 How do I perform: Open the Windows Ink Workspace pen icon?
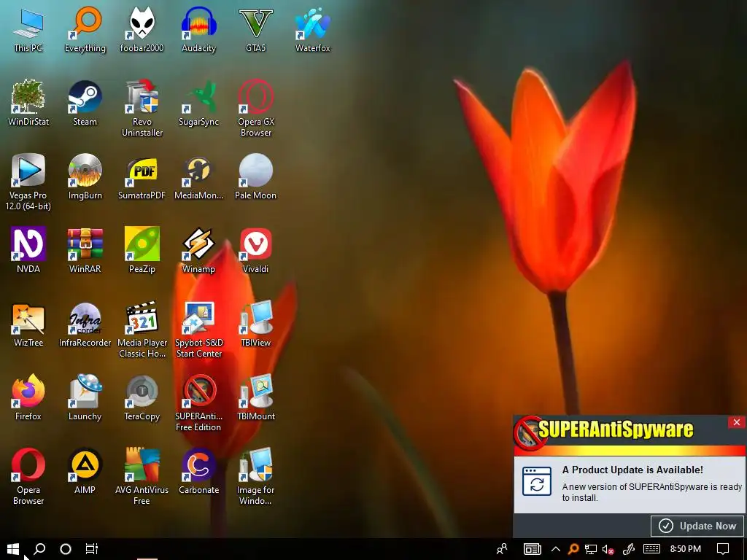tap(629, 549)
